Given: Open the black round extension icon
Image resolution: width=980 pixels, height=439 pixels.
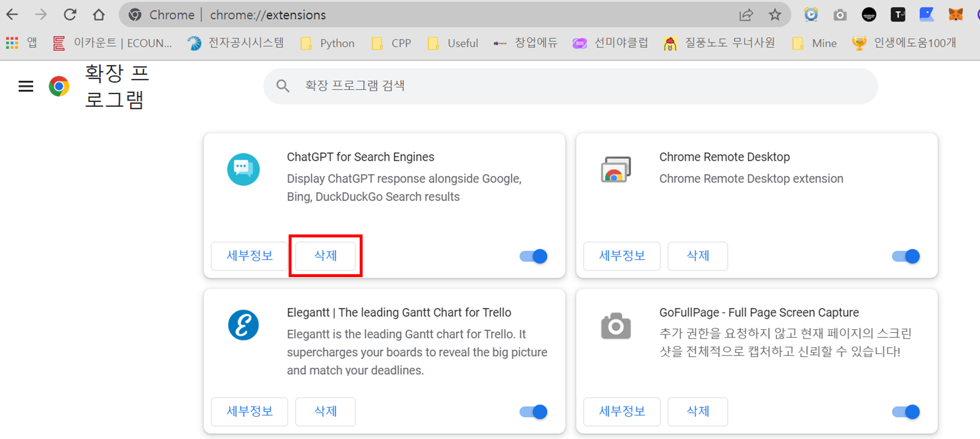Looking at the screenshot, I should pos(869,15).
